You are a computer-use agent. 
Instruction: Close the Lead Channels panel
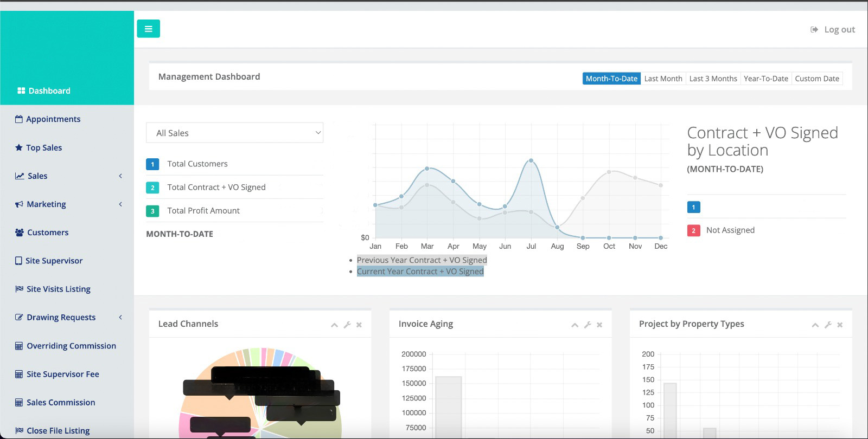(x=359, y=325)
